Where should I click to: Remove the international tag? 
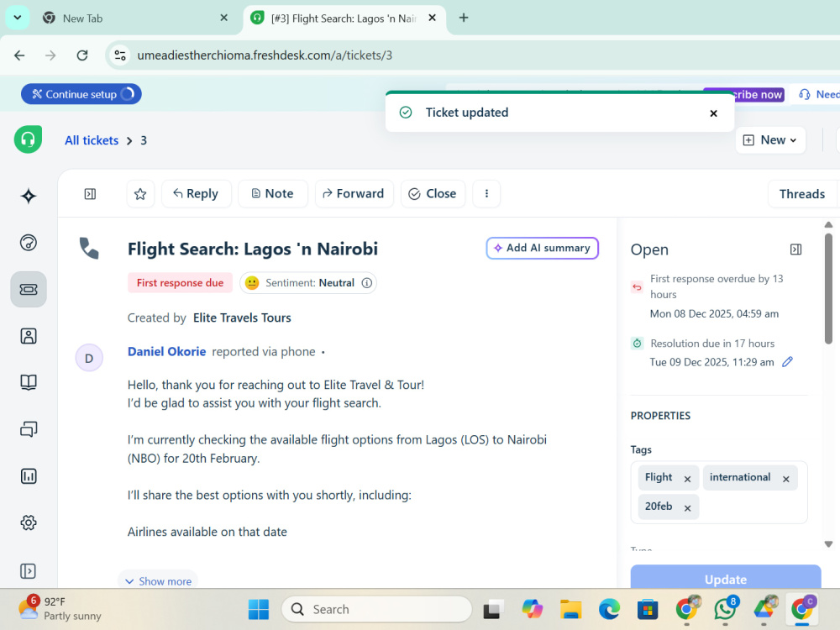point(786,479)
